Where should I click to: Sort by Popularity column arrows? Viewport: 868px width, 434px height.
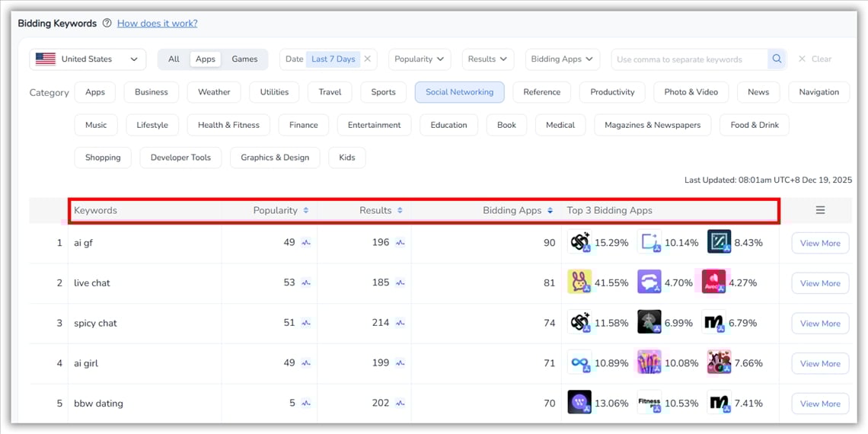coord(306,211)
